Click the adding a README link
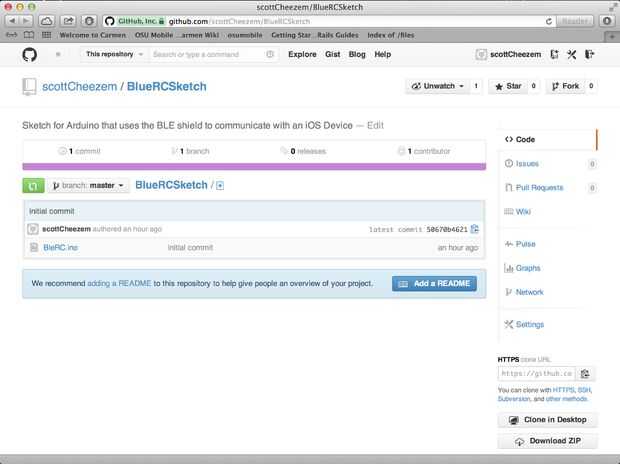The image size is (620, 464). coord(119,284)
